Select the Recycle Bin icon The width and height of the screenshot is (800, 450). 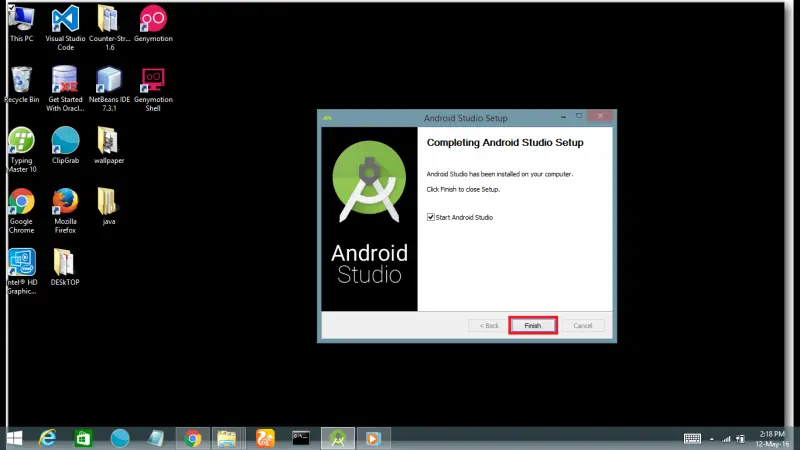tap(21, 85)
